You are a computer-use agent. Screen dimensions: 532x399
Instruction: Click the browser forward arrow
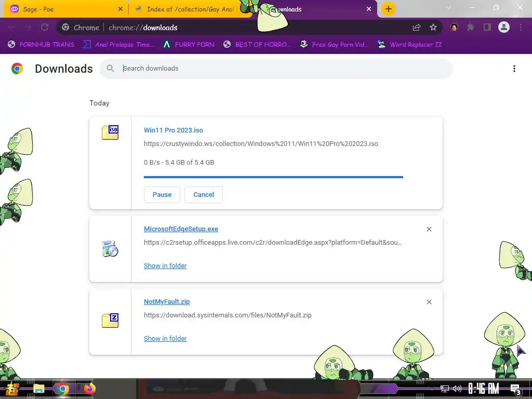click(x=28, y=28)
